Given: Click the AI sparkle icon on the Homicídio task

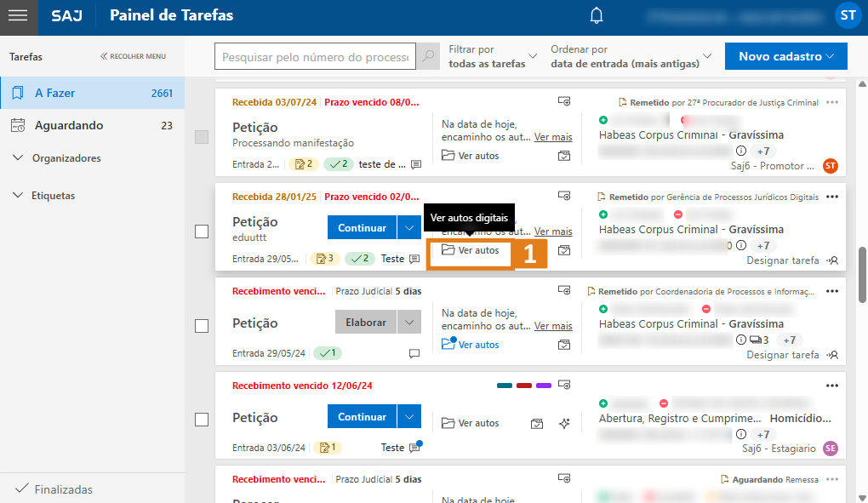Looking at the screenshot, I should click(x=564, y=423).
